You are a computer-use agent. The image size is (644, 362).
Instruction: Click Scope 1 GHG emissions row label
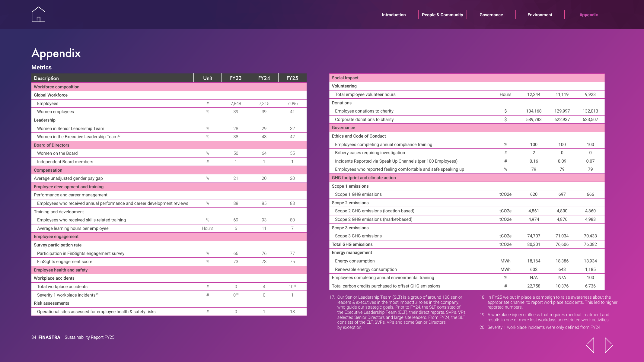358,194
